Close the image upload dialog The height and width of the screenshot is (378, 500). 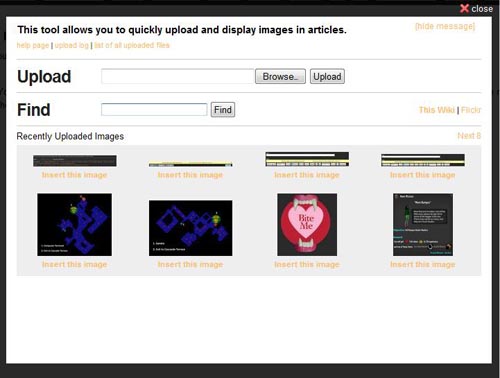pos(476,8)
